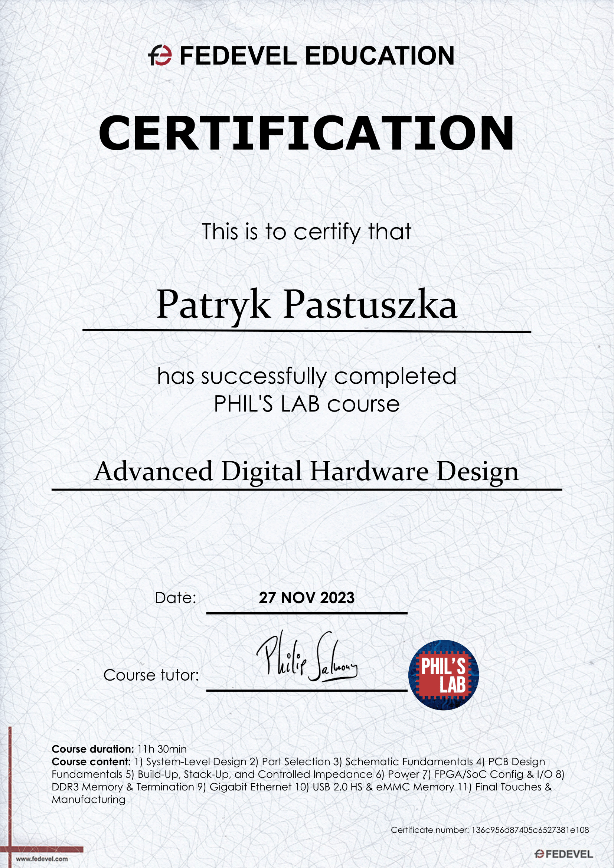This screenshot has height=868, width=614.
Task: Click the small FEDEVEL logo bottom right
Action: [563, 854]
